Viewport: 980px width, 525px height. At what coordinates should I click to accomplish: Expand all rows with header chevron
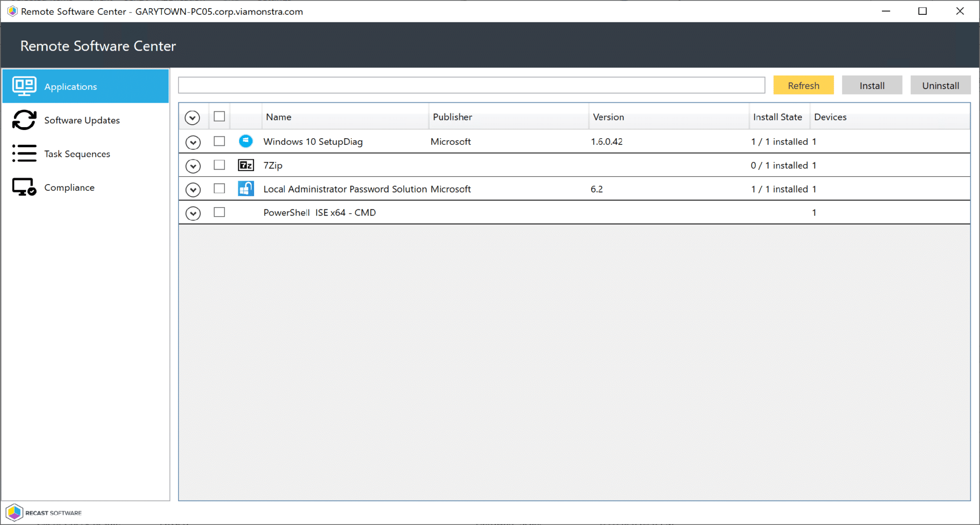[192, 118]
